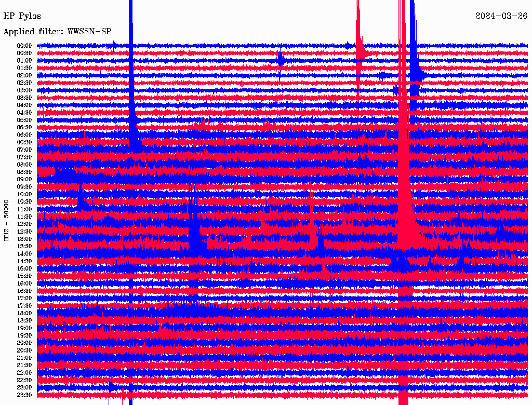532x405 pixels.
Task: Select the 09:30 time label
Action: [x=24, y=186]
